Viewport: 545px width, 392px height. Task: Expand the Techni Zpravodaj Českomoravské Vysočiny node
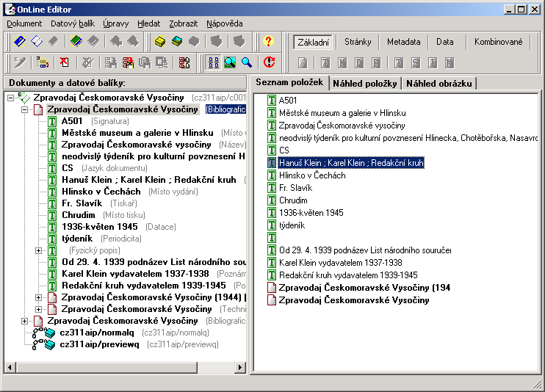tap(39, 309)
